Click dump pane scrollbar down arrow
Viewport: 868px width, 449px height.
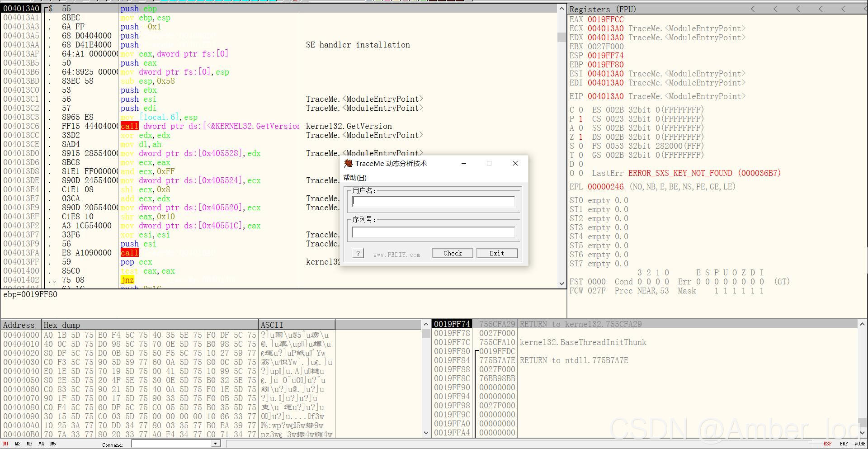[426, 433]
